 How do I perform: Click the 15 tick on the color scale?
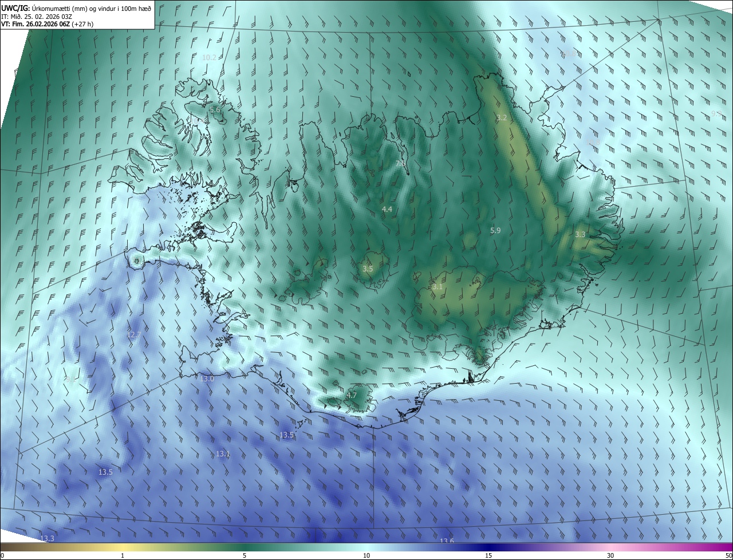(x=488, y=555)
